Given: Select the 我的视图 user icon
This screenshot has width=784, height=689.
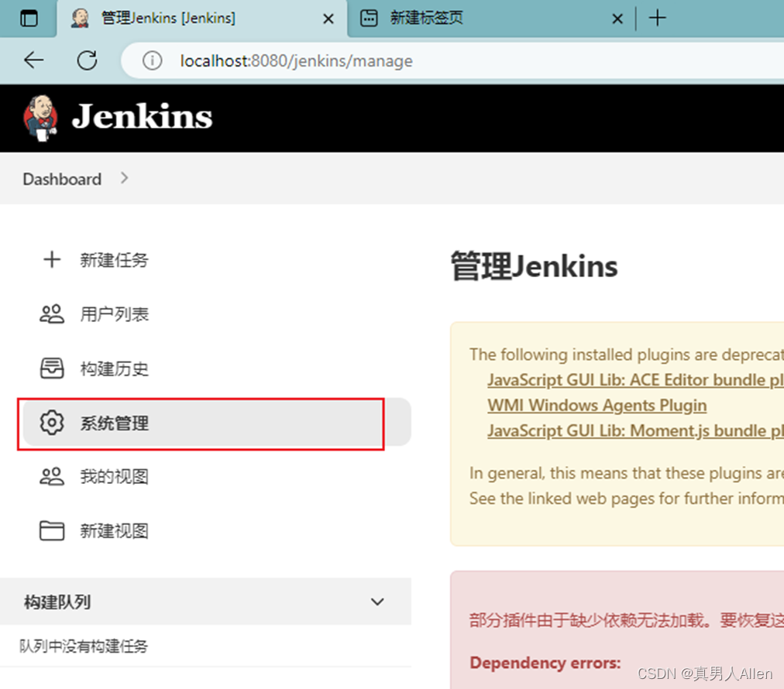Looking at the screenshot, I should pos(52,477).
